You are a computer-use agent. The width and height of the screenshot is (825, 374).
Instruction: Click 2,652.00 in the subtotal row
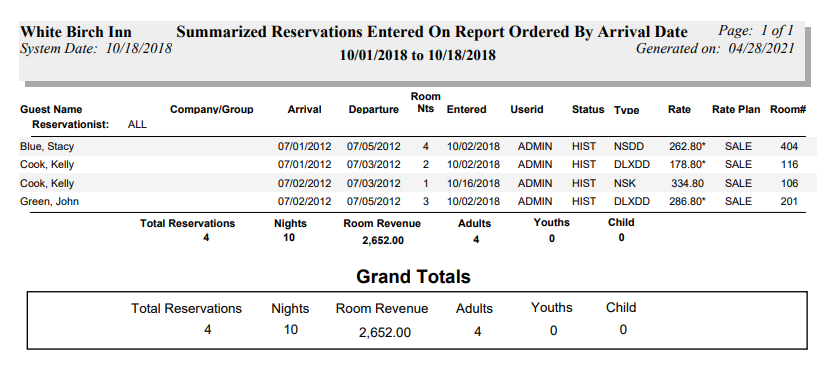click(x=383, y=241)
